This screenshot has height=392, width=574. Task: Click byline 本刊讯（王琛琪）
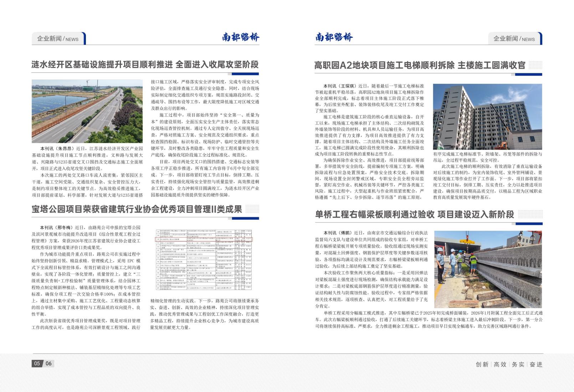point(340,86)
